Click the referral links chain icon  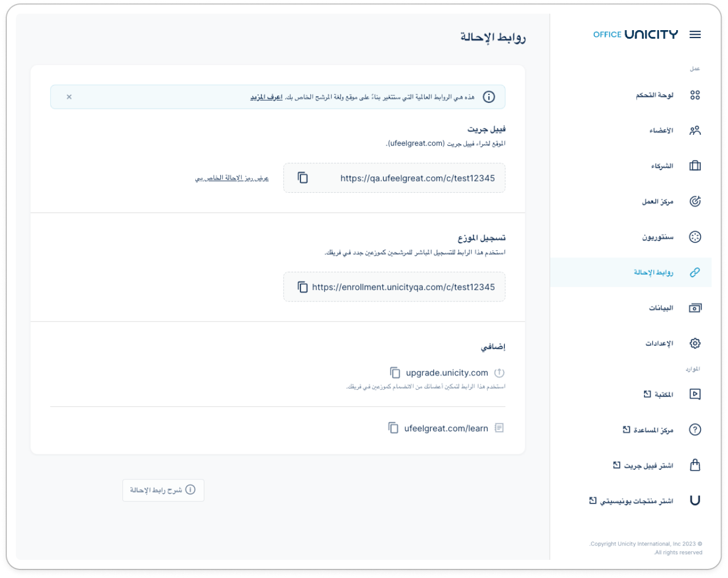(695, 273)
